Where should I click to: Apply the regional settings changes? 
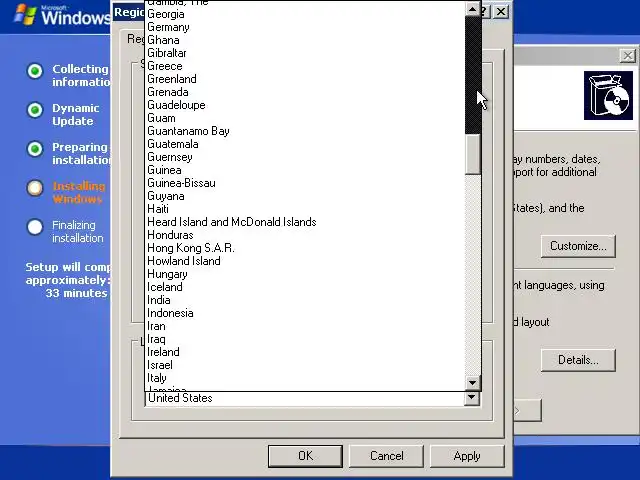pyautogui.click(x=467, y=456)
